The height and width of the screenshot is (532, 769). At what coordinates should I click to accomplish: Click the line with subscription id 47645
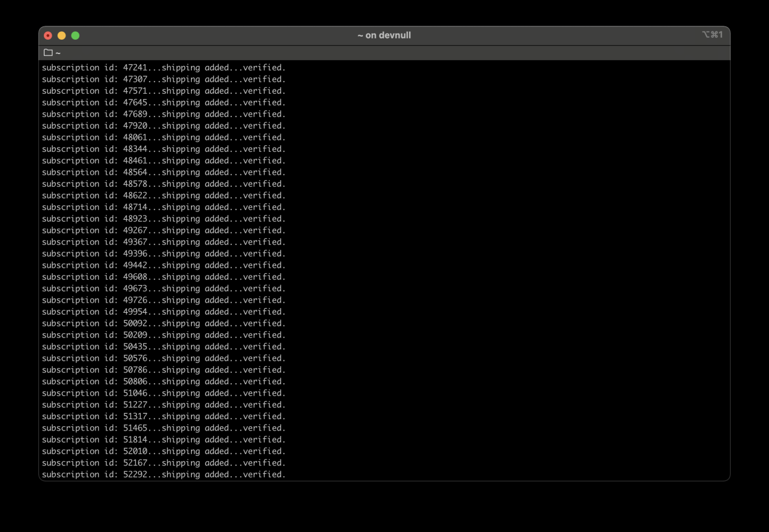point(164,103)
